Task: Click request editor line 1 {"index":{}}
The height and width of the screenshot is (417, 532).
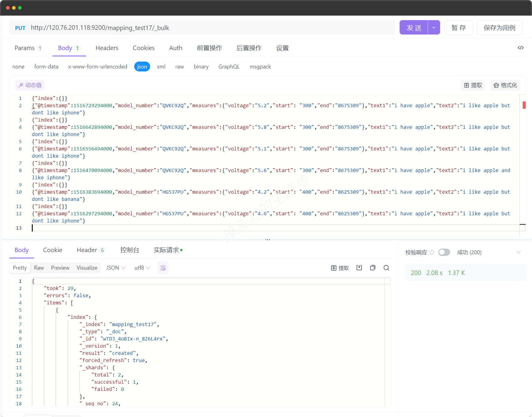Action: point(50,98)
